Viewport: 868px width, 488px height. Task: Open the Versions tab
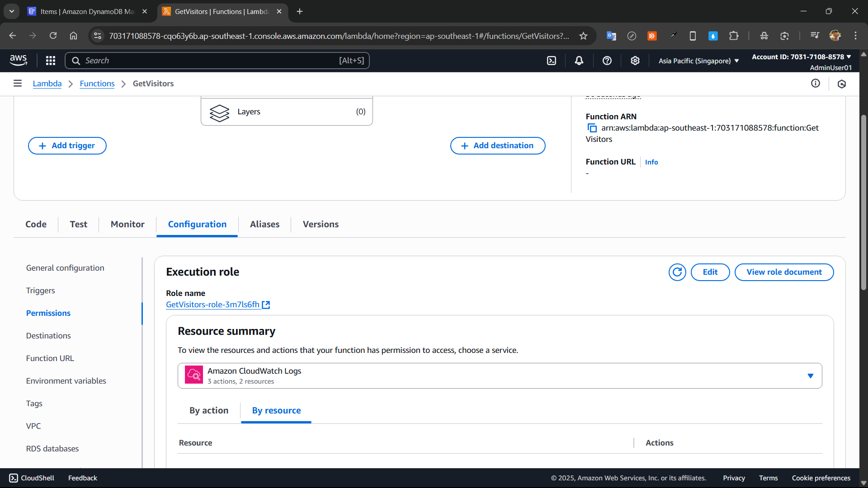click(321, 224)
